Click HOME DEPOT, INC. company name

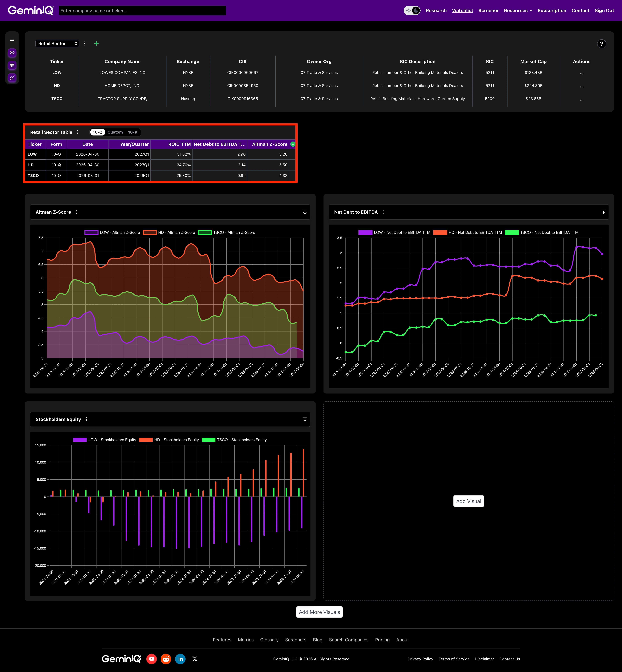(x=122, y=86)
